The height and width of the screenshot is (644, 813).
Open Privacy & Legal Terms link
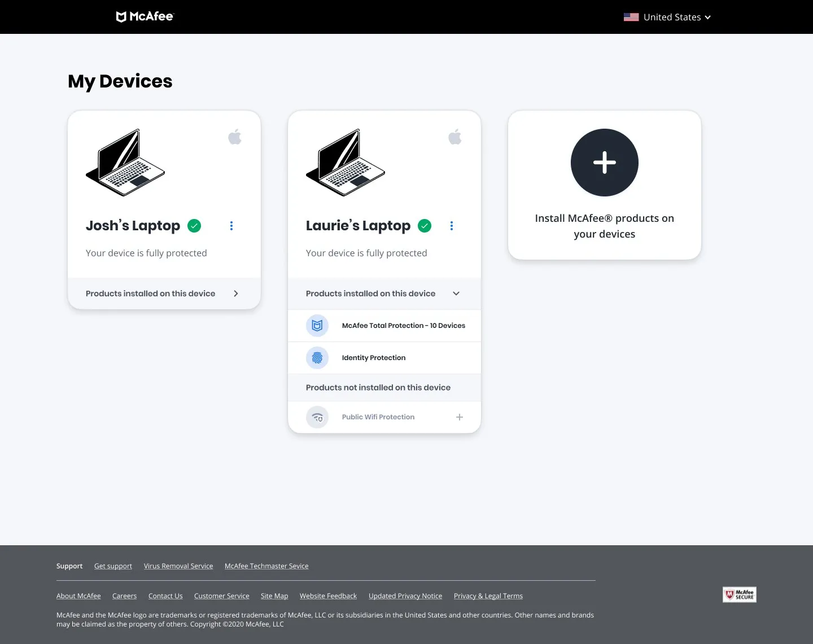(x=488, y=596)
